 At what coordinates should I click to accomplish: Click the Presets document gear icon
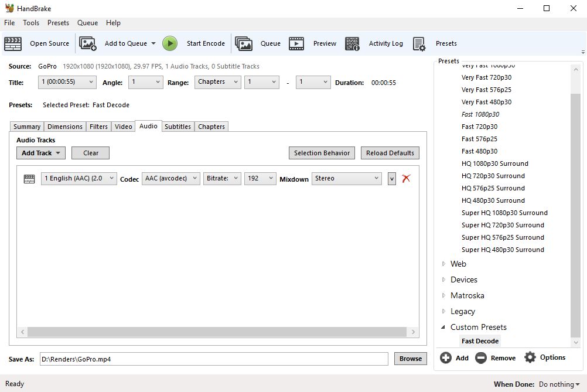[x=419, y=43]
